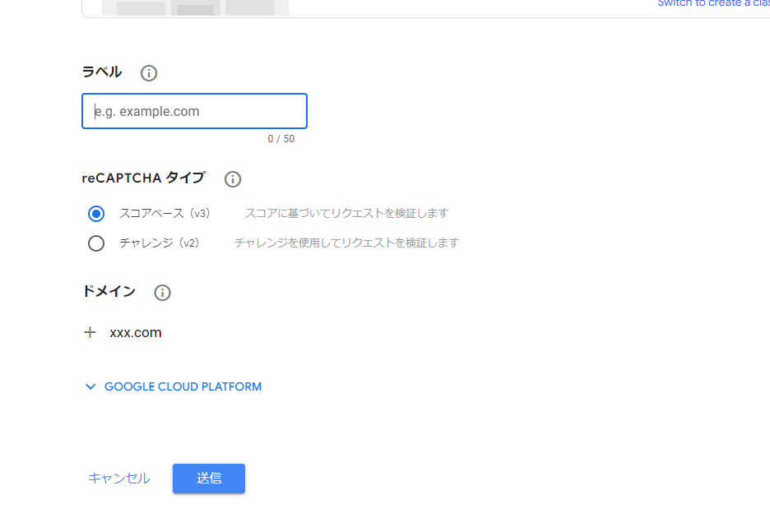Click the reCAPTCHA タイプ section heading

143,178
